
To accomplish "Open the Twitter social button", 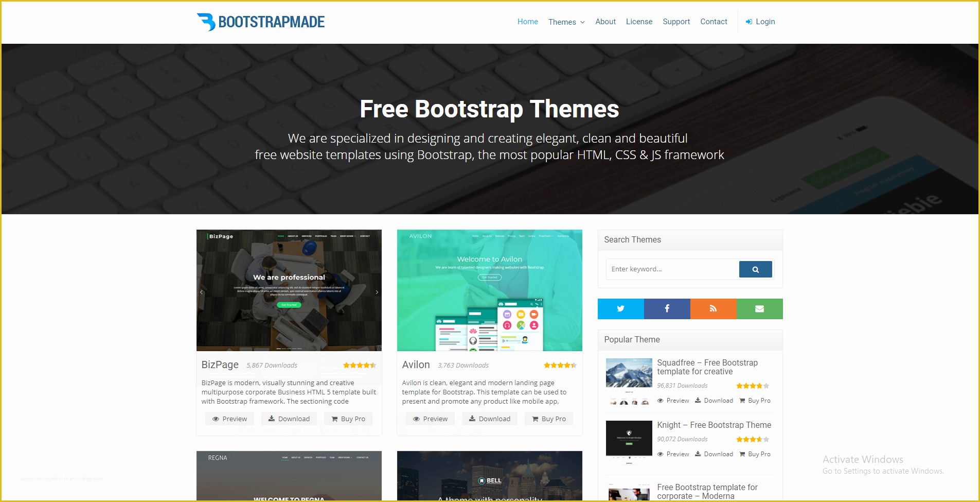I will click(620, 309).
